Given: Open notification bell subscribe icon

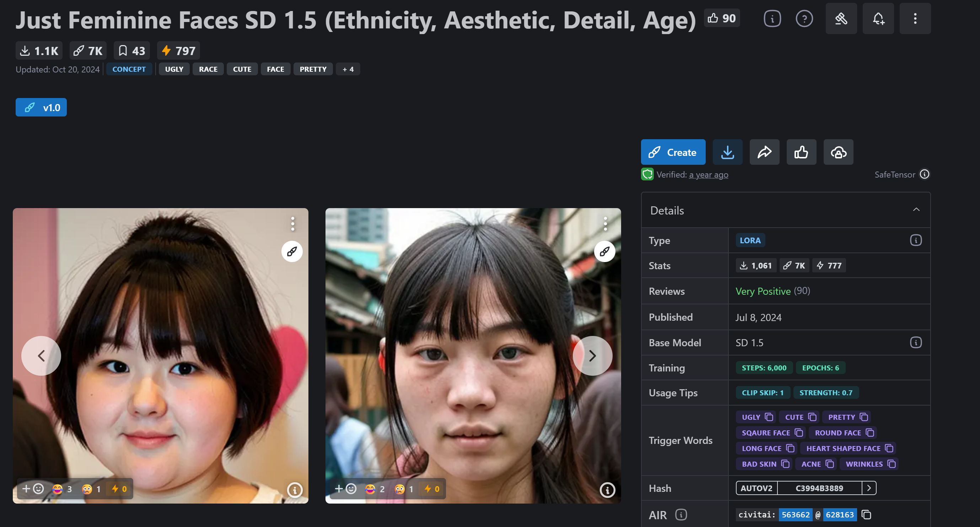Looking at the screenshot, I should 878,18.
